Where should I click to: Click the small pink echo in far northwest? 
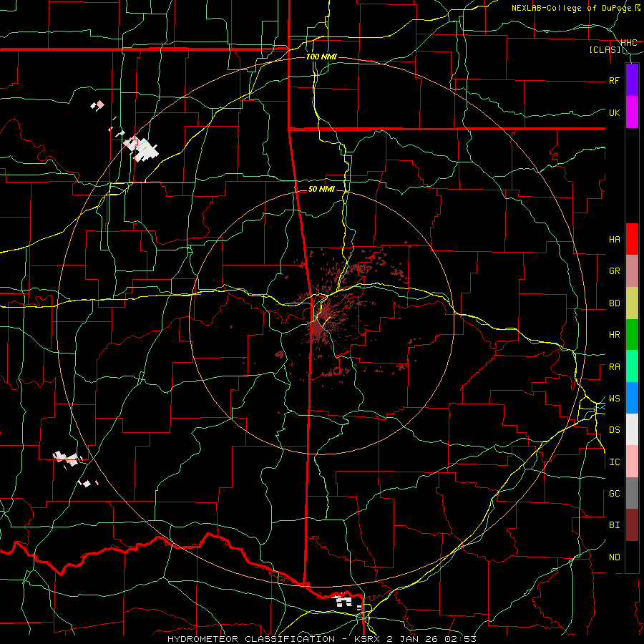(98, 106)
